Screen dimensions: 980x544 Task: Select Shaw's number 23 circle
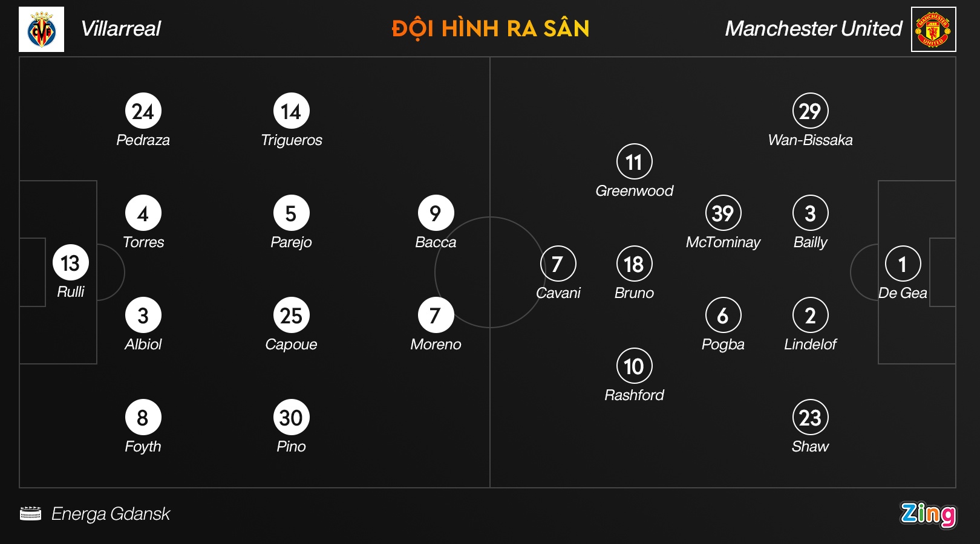tap(810, 417)
